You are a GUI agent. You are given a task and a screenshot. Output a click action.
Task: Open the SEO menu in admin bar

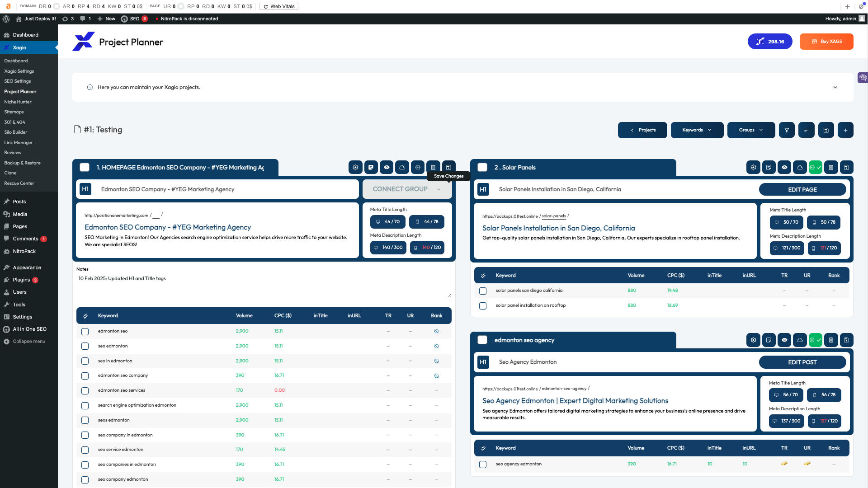[134, 19]
